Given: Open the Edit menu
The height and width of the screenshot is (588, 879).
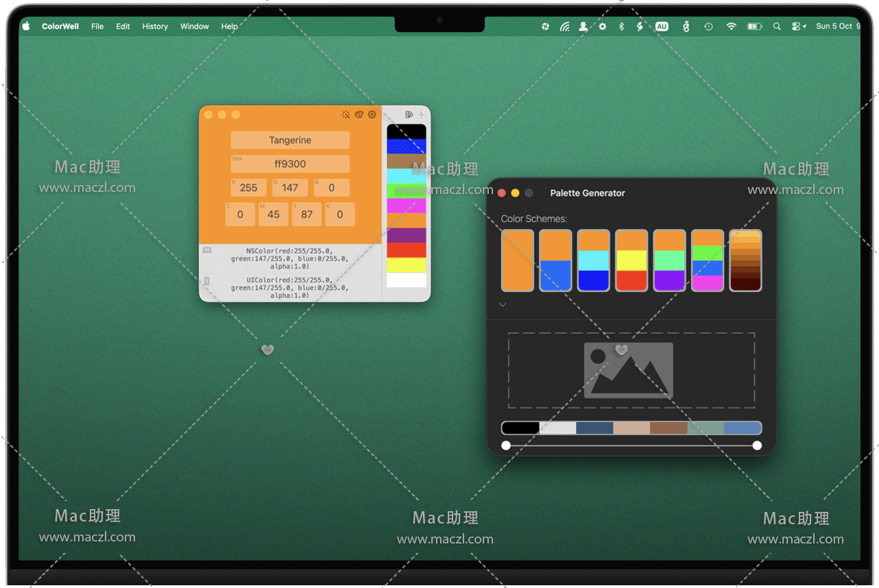Looking at the screenshot, I should coord(123,26).
